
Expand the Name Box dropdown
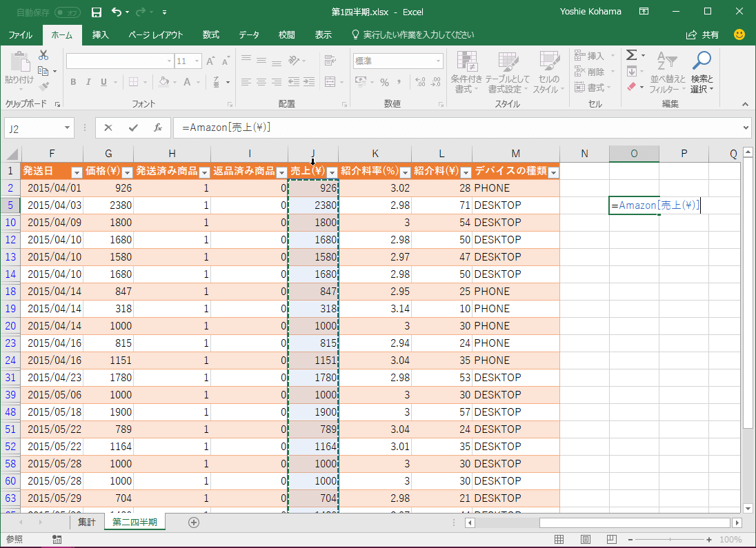coord(67,128)
